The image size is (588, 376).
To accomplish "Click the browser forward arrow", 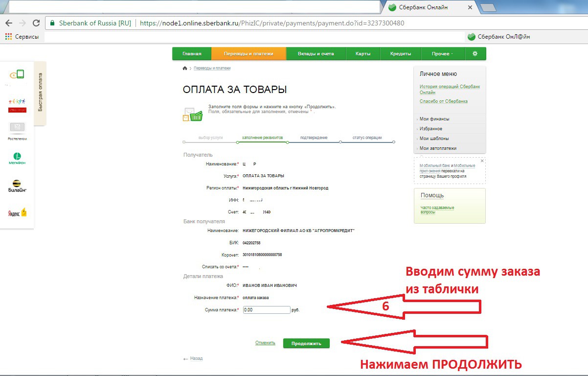I will pos(22,23).
